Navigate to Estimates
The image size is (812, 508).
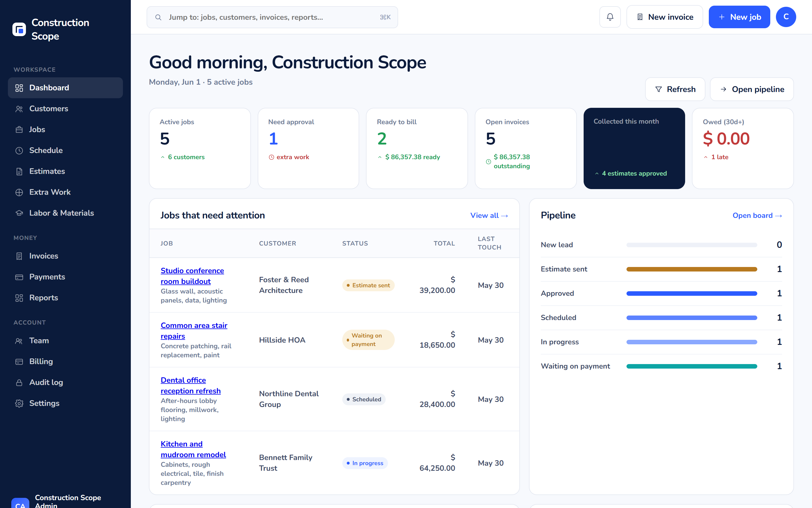65,171
